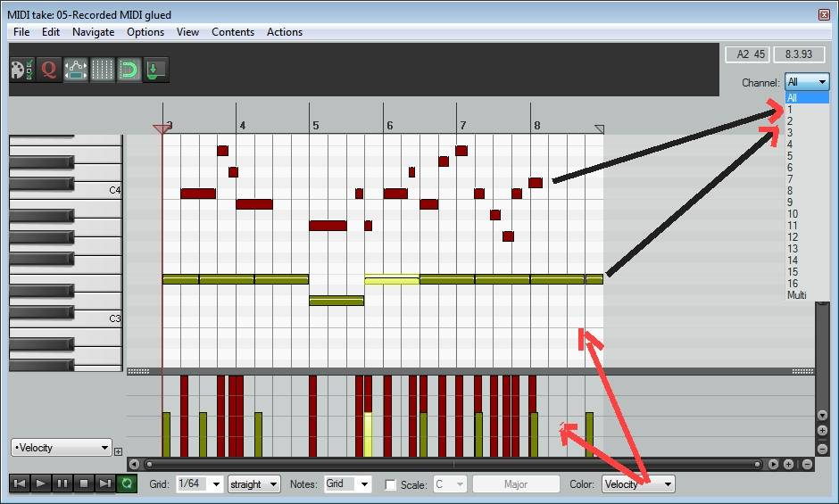Image resolution: width=839 pixels, height=504 pixels.
Task: Click measure 8 on the ruler
Action: (536, 125)
